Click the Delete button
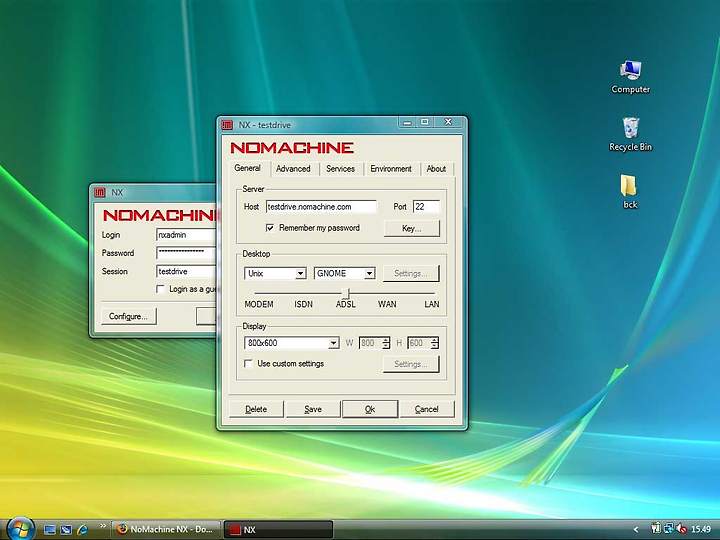 pyautogui.click(x=256, y=409)
